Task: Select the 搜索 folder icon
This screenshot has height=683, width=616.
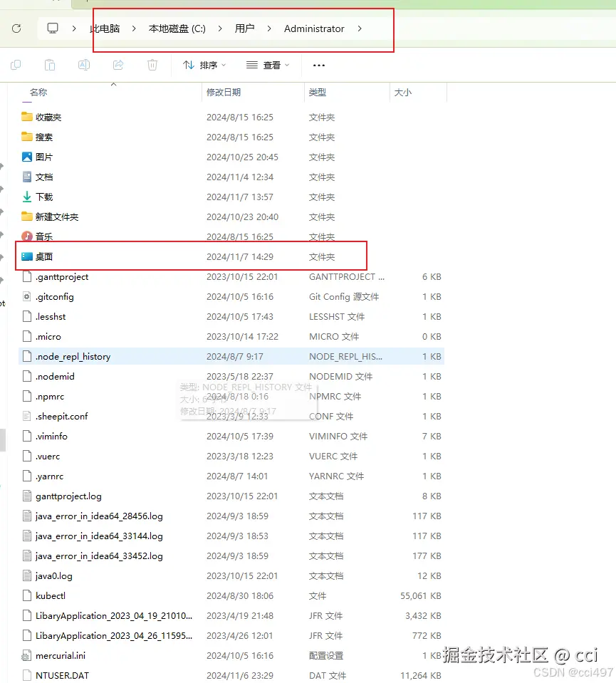Action: pyautogui.click(x=27, y=137)
